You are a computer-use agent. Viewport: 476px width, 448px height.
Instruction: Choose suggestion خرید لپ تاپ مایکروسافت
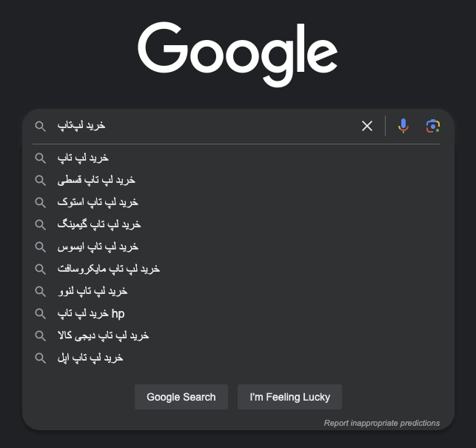237,269
